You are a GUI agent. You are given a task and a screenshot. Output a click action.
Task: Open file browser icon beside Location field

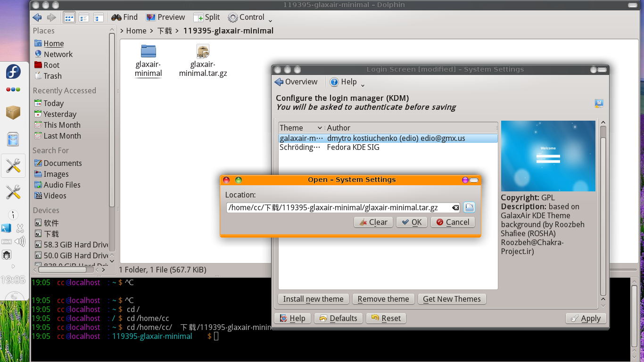tap(469, 207)
